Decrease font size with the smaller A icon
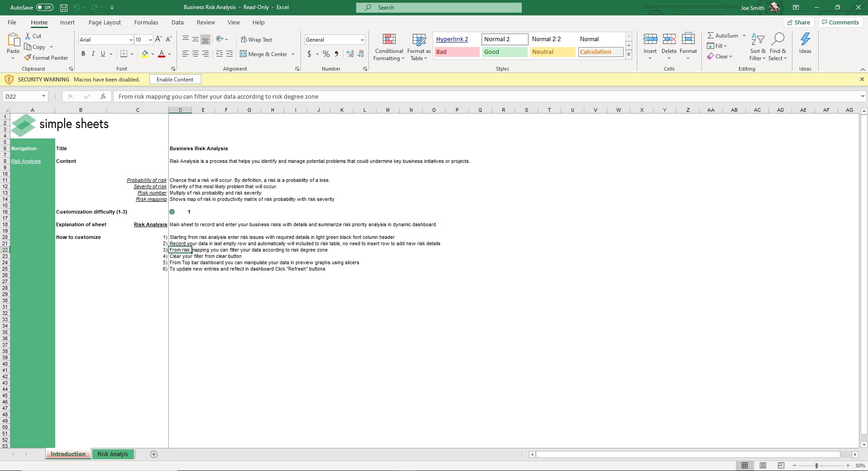The image size is (868, 471). tap(168, 39)
